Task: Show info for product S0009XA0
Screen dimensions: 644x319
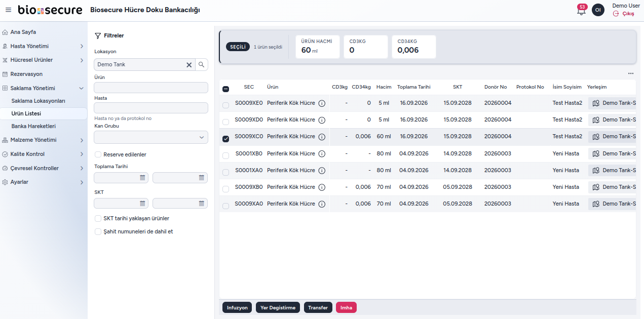Action: (322, 204)
